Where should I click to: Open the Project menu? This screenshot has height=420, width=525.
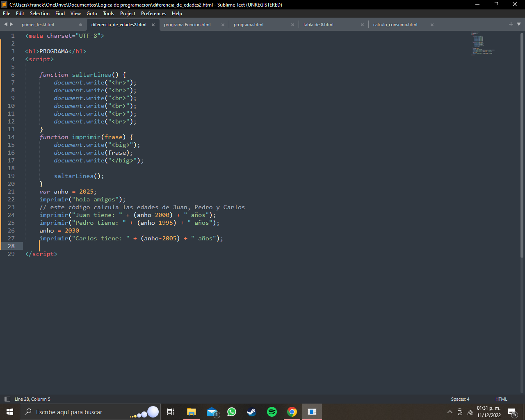tap(128, 14)
